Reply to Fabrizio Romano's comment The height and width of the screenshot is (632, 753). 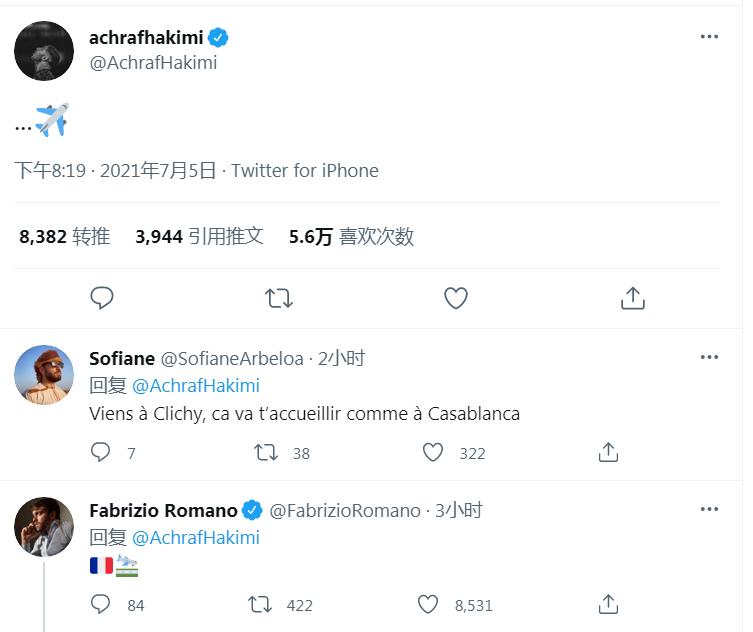pyautogui.click(x=101, y=605)
